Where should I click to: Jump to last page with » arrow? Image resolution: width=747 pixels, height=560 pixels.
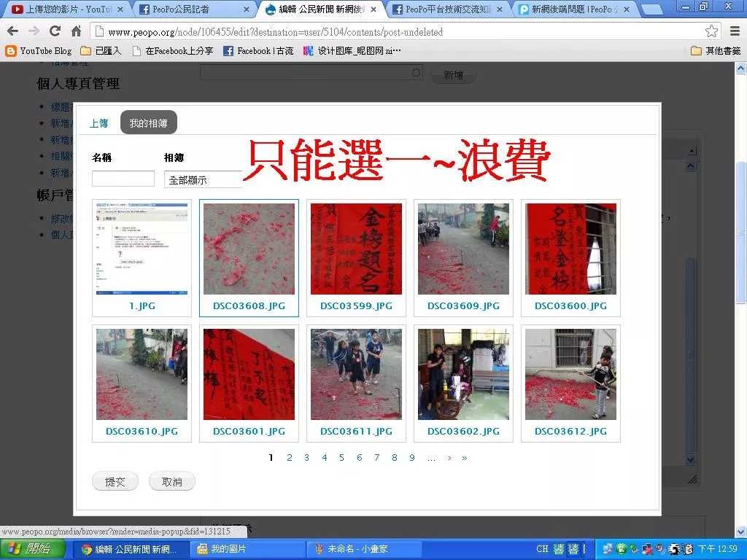click(x=465, y=458)
